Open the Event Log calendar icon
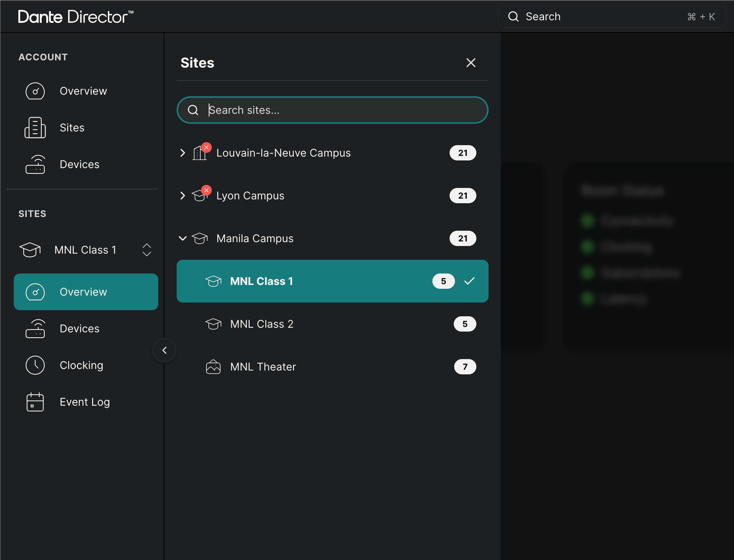The width and height of the screenshot is (734, 560). [35, 402]
